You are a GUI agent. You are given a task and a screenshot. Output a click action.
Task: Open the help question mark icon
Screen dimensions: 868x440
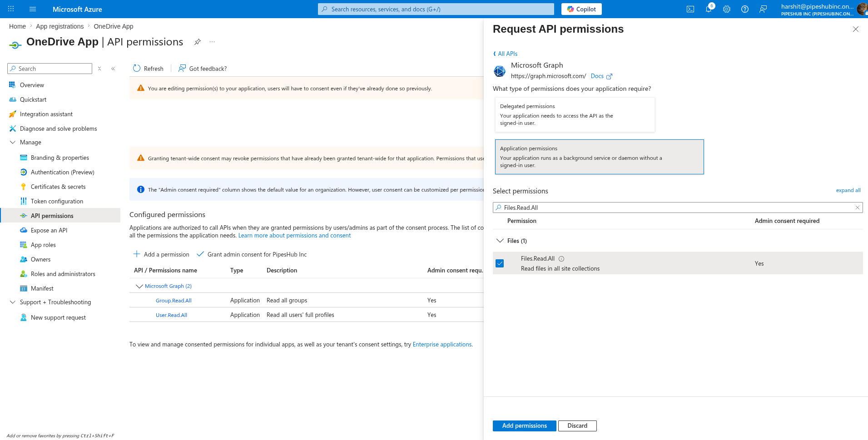(745, 9)
